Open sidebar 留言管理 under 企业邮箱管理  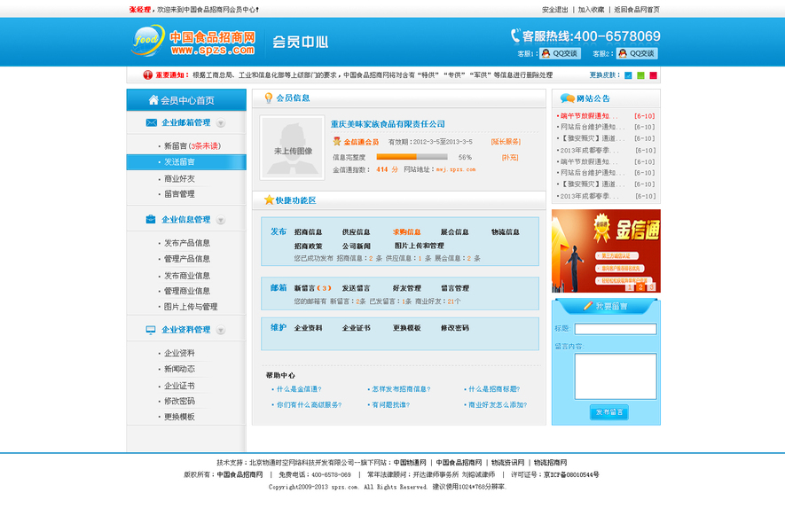tap(179, 194)
